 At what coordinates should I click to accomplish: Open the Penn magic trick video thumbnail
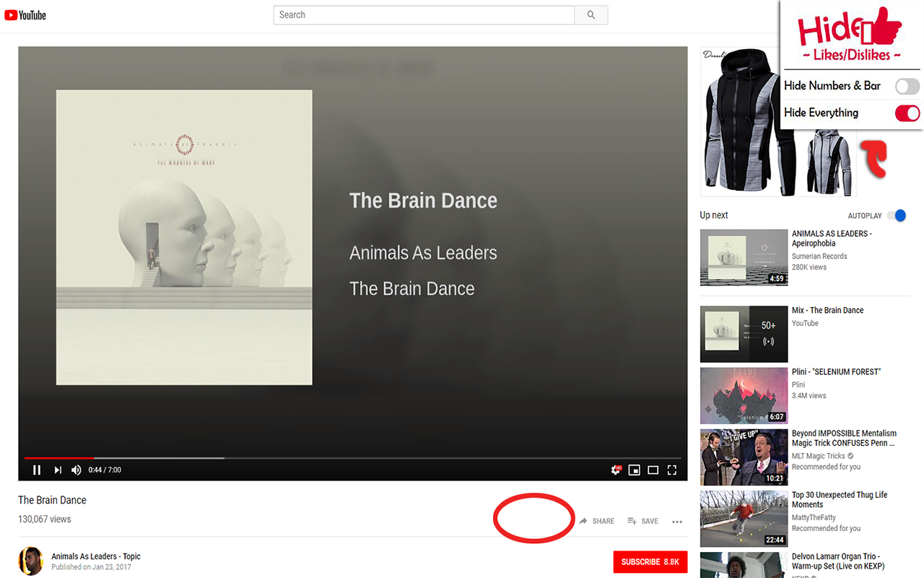744,457
